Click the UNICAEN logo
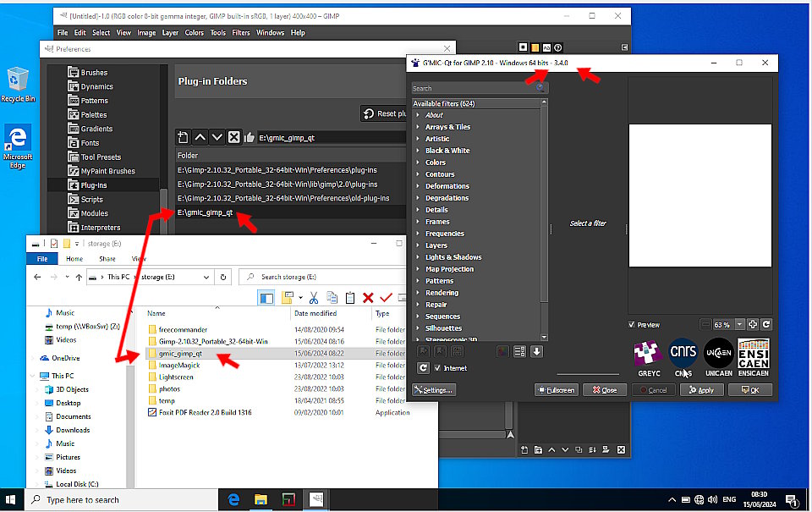The width and height of the screenshot is (812, 512). (719, 358)
